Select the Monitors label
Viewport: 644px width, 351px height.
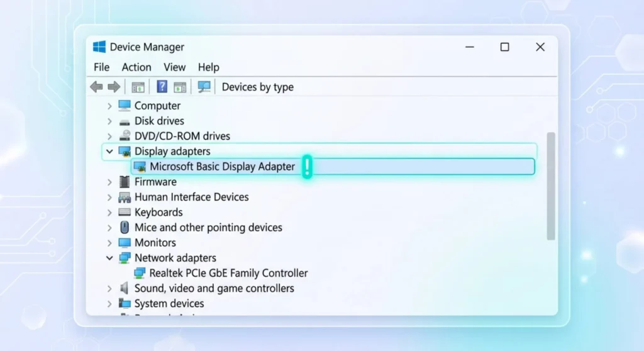(x=155, y=243)
